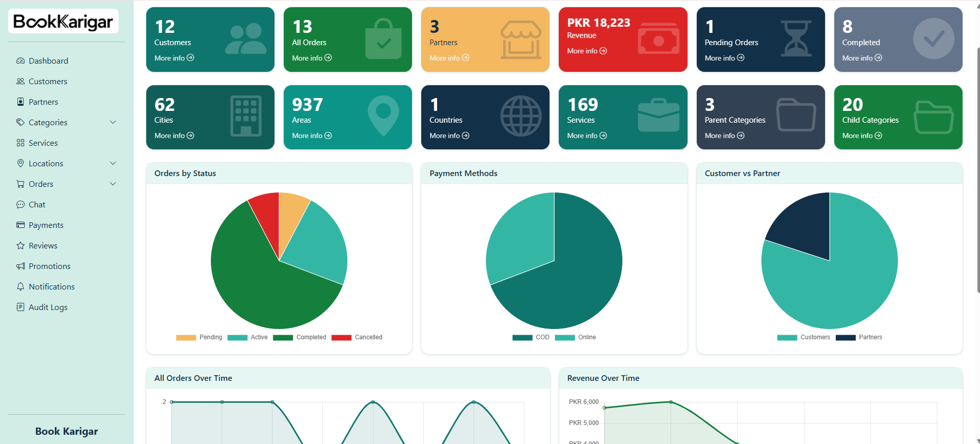
Task: Click the shopping bag icon on All Orders card
Action: pos(383,40)
